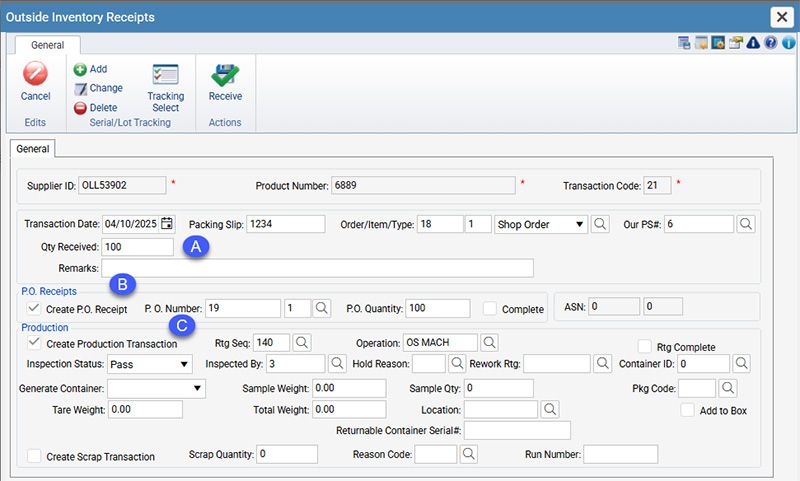Screen dimensions: 800x481
Task: Open the P.O. Number lookup magnifier
Action: pyautogui.click(x=321, y=308)
